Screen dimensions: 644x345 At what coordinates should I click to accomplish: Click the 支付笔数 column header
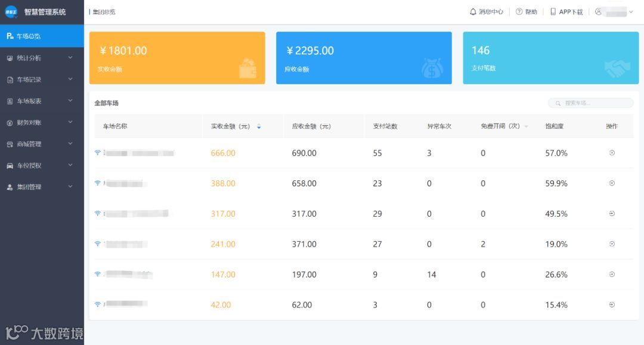tap(385, 126)
